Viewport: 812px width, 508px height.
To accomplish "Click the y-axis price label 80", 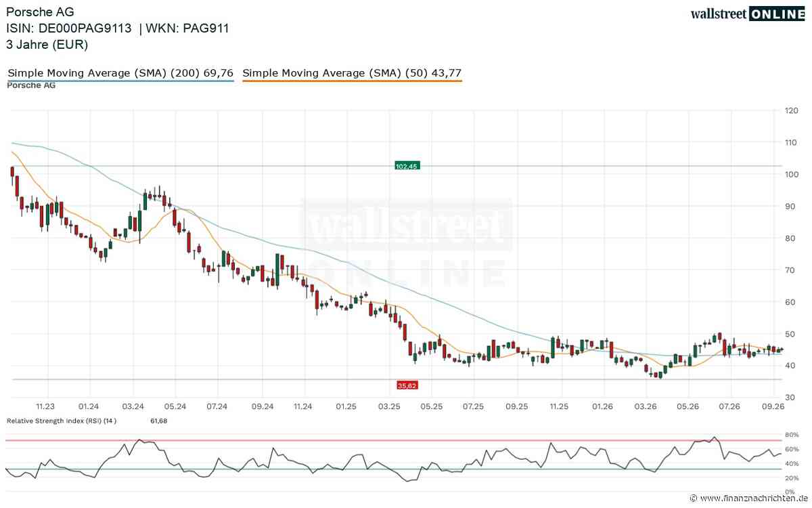I will 790,238.
